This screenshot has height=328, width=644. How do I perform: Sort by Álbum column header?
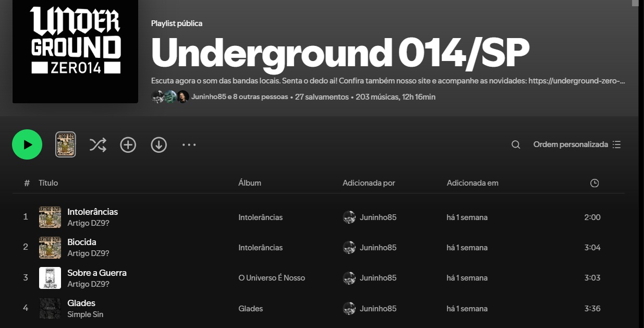(x=250, y=183)
